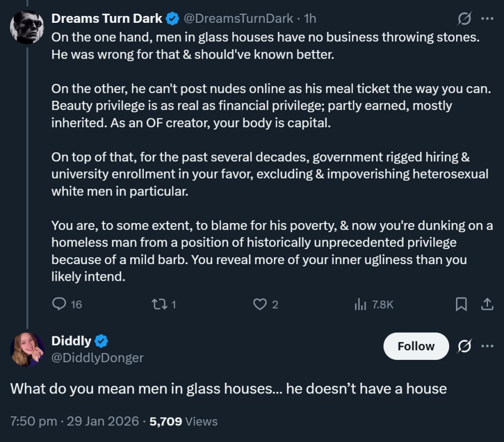Open more options menu on Diddly's post
504x442 pixels.
[x=487, y=346]
